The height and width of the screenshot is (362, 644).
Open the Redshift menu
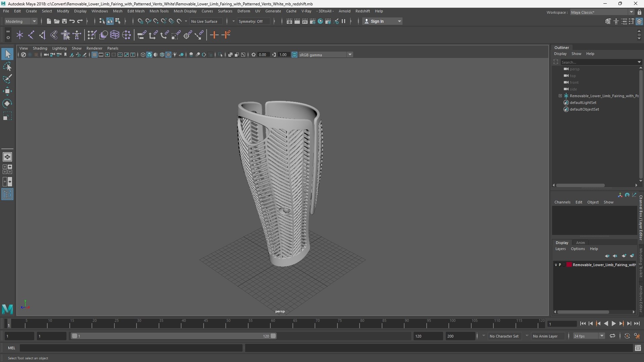click(363, 11)
